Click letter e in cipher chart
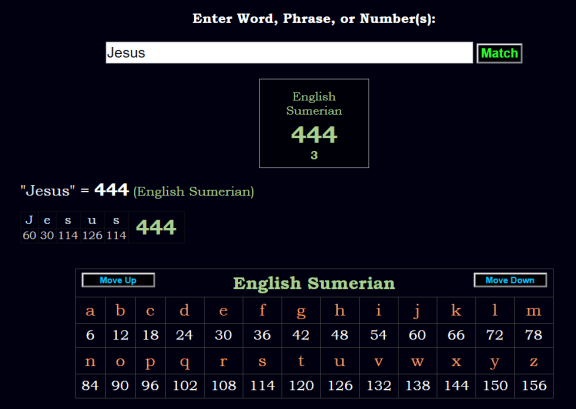The image size is (576, 409). pyautogui.click(x=223, y=311)
